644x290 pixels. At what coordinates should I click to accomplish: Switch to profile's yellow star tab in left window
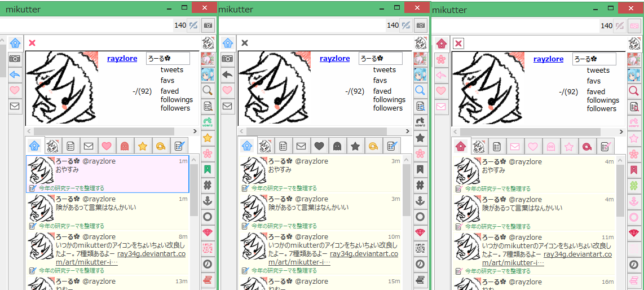(x=142, y=146)
